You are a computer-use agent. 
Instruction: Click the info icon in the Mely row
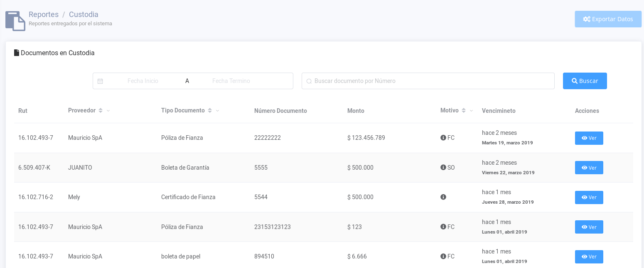point(443,197)
